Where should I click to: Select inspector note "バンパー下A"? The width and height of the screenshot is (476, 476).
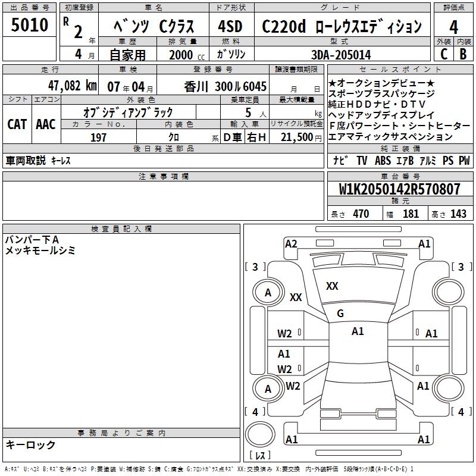(x=32, y=240)
